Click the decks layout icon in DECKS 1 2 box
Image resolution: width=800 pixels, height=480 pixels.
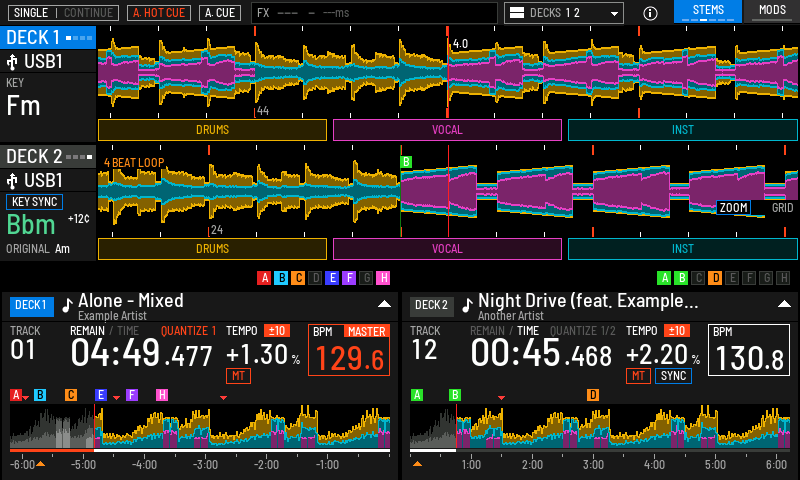(x=517, y=13)
